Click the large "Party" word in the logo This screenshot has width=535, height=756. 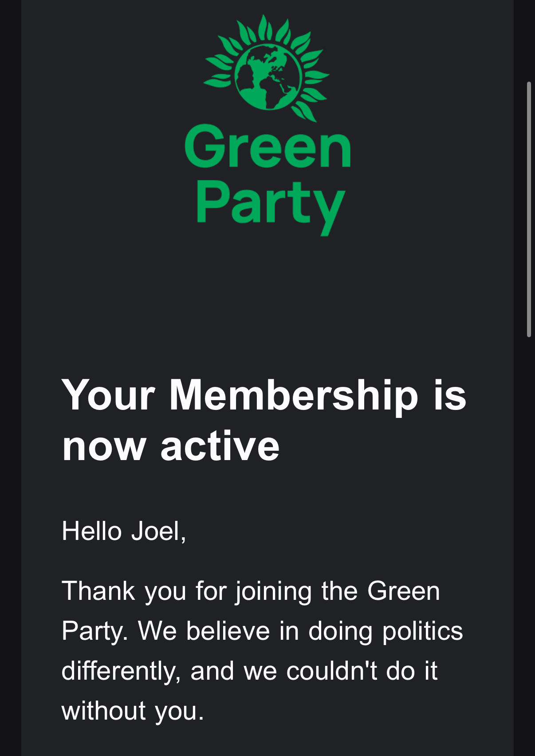[x=270, y=205]
